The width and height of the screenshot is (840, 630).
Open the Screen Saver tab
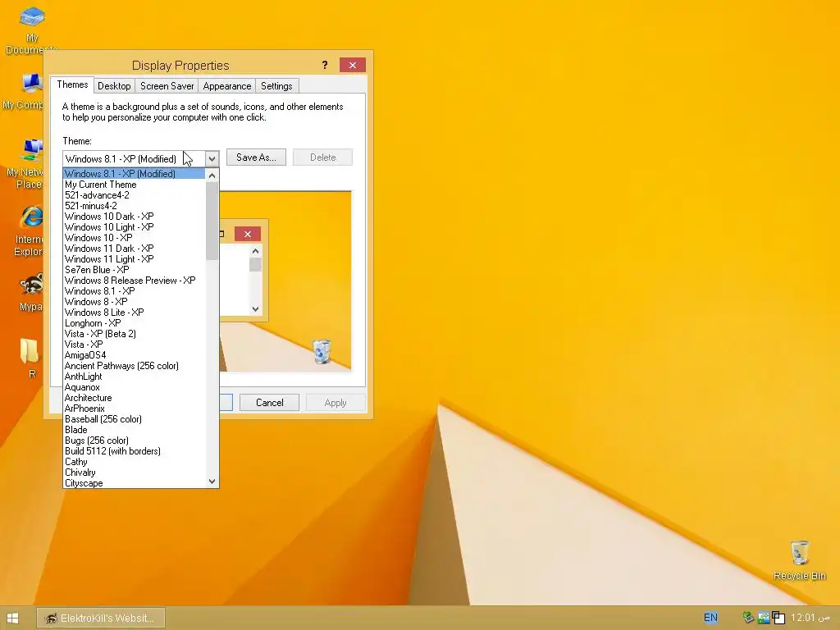(x=167, y=85)
